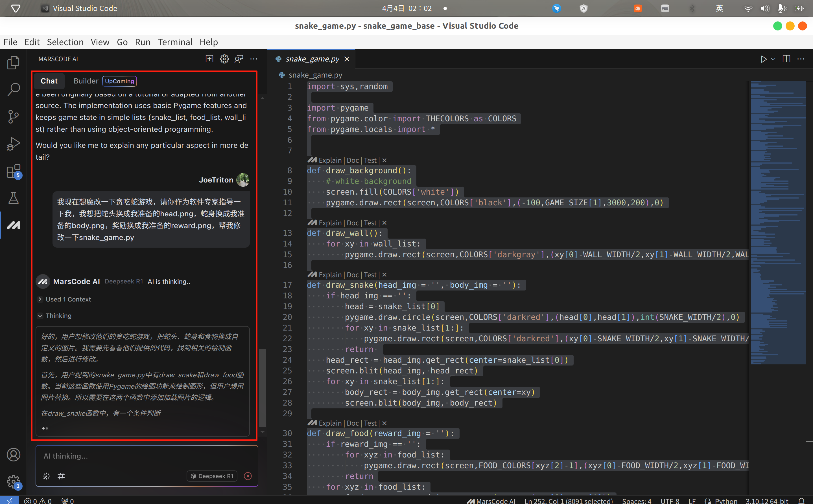
Task: Open the Testing flask icon view
Action: (13, 198)
